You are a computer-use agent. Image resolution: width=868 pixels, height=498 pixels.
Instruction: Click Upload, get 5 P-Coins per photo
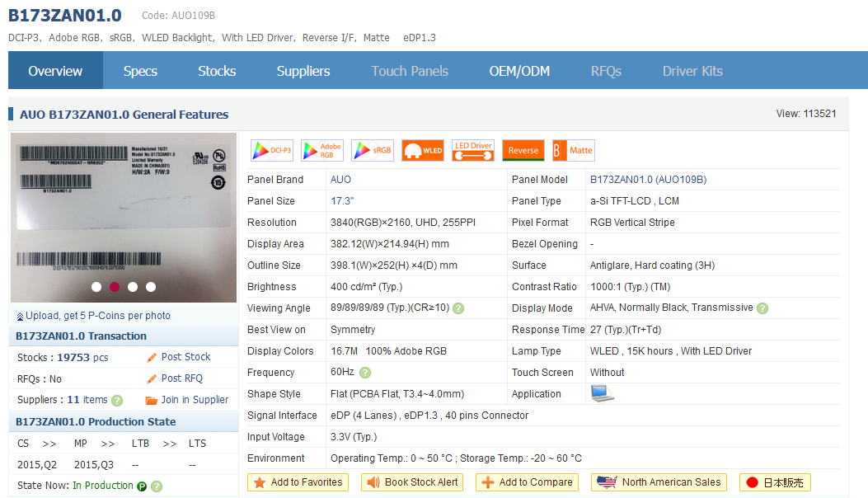click(x=98, y=316)
